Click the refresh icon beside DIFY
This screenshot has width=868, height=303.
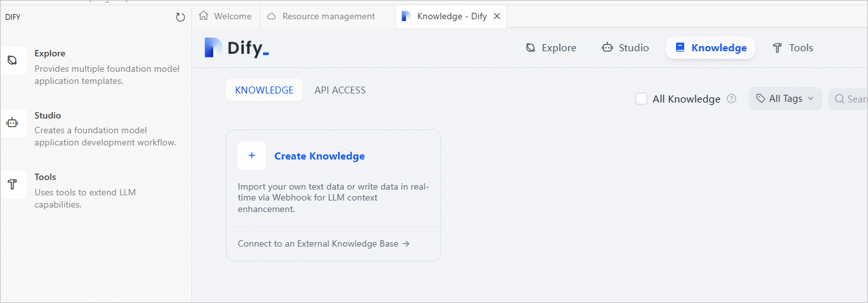tap(181, 17)
